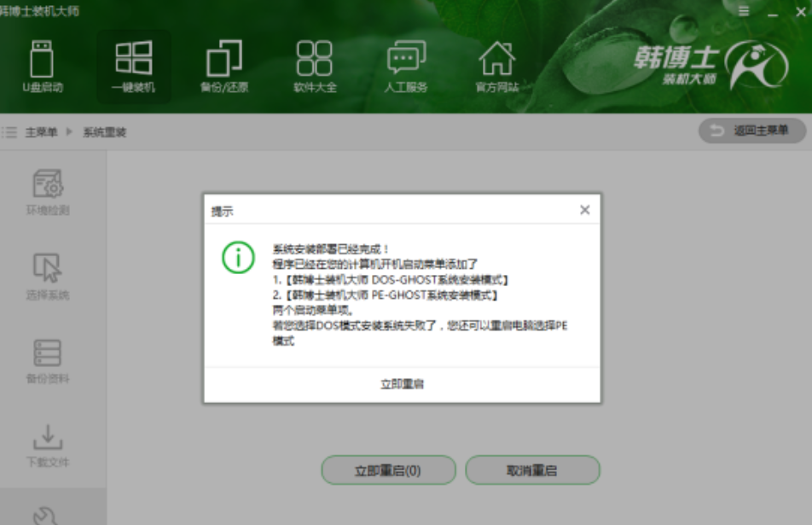
Task: Select the 一键装机 tab
Action: click(x=134, y=67)
